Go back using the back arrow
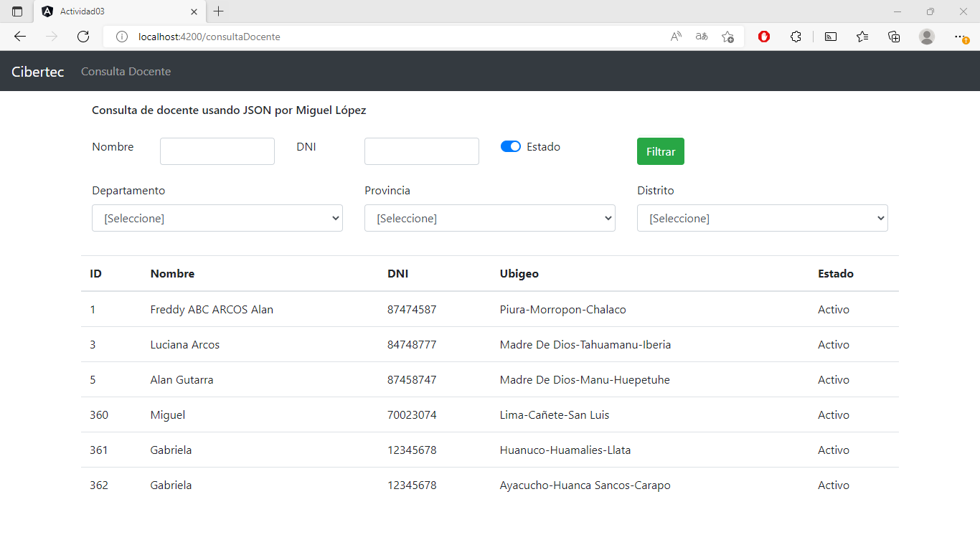 [x=19, y=37]
